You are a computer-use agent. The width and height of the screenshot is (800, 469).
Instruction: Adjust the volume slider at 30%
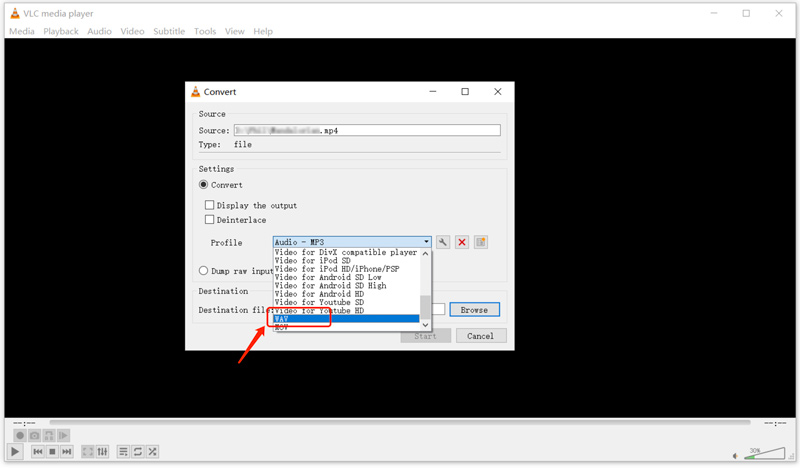[764, 453]
